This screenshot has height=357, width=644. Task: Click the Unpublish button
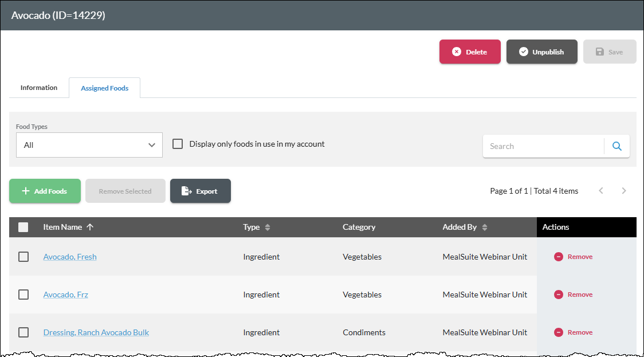pyautogui.click(x=542, y=52)
